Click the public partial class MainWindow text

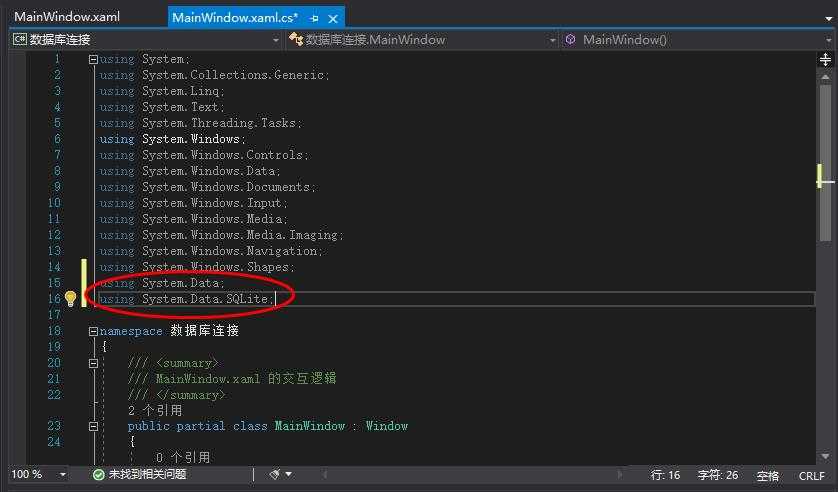click(x=236, y=426)
